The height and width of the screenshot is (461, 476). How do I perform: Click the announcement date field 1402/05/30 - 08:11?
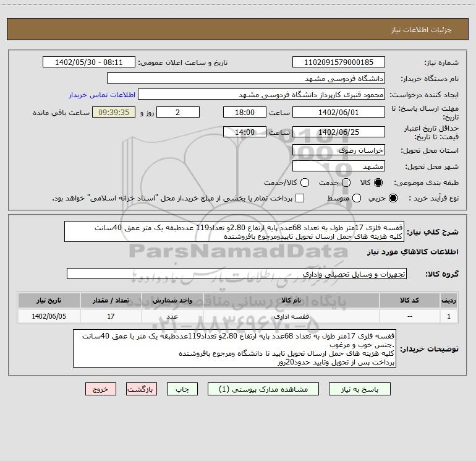tap(88, 62)
